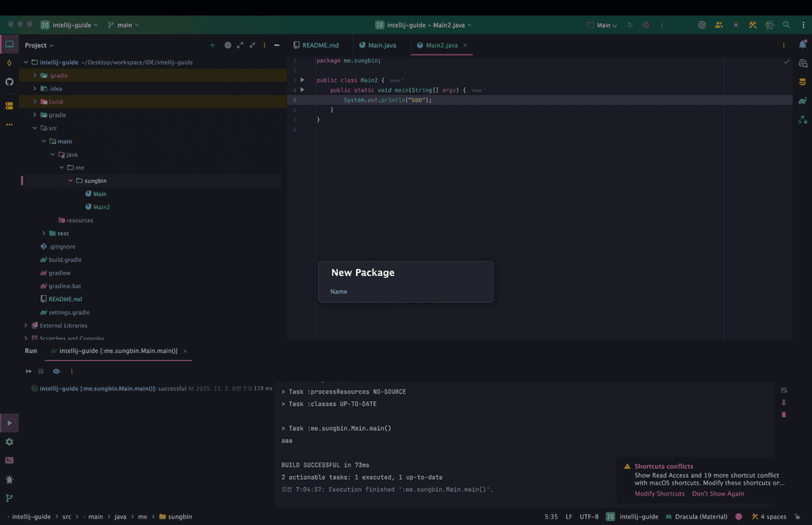Clear run output with trash icon
The width and height of the screenshot is (812, 525).
click(783, 414)
